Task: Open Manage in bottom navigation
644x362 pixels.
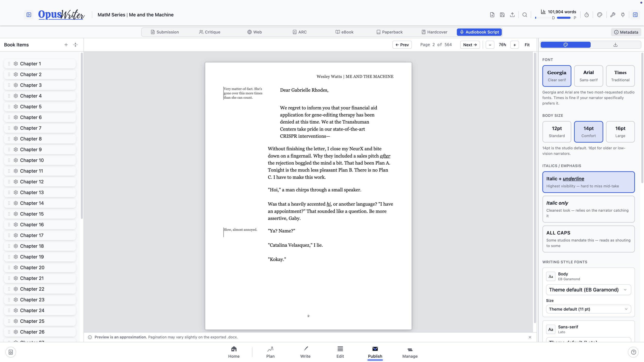Action: pyautogui.click(x=410, y=352)
